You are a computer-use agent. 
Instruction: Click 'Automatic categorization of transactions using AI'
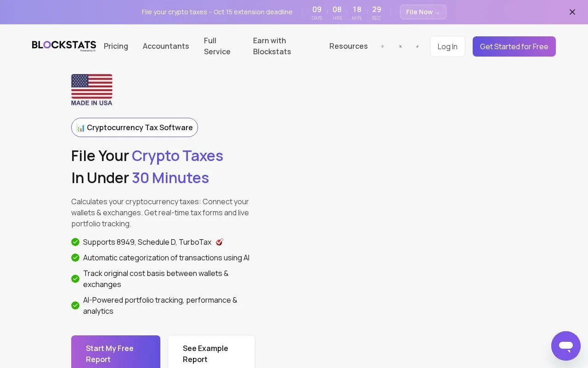click(166, 258)
